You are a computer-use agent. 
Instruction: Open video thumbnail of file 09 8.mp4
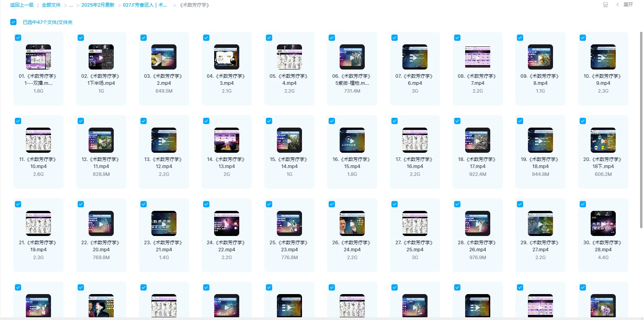tap(540, 57)
